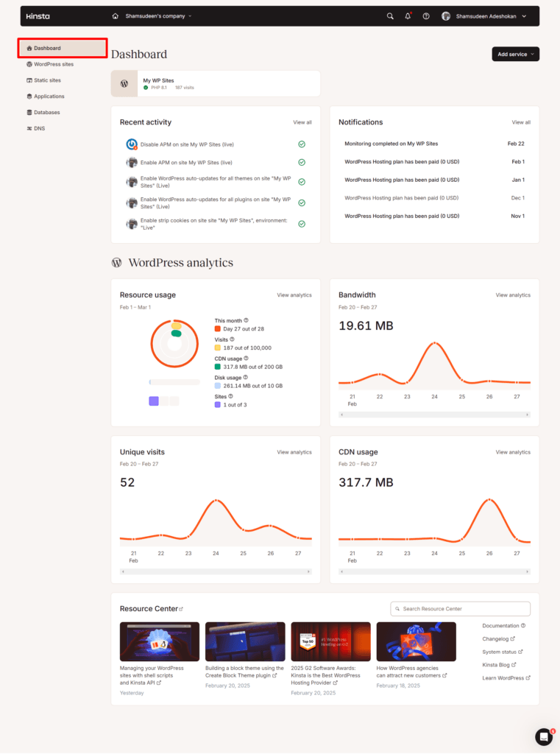
Task: Click the APM icon on Disable APM activity
Action: coord(131,144)
